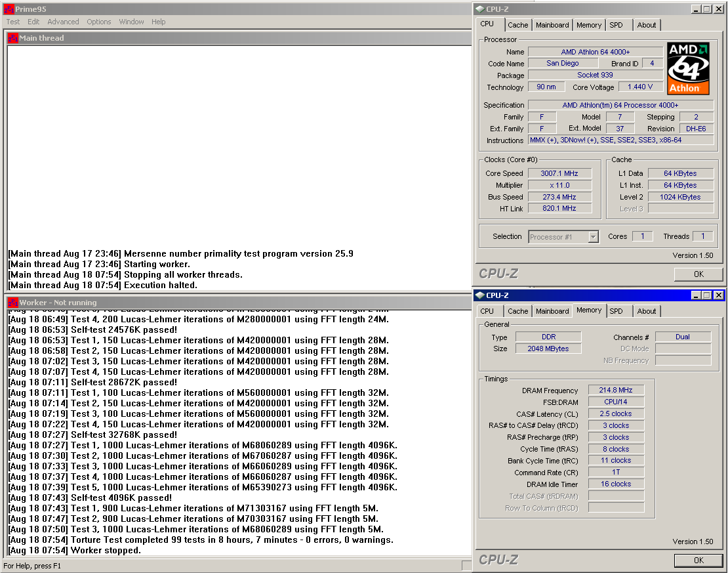Select Memory tab in bottom CPU-Z window
Screen dimensions: 728x573
click(x=589, y=310)
